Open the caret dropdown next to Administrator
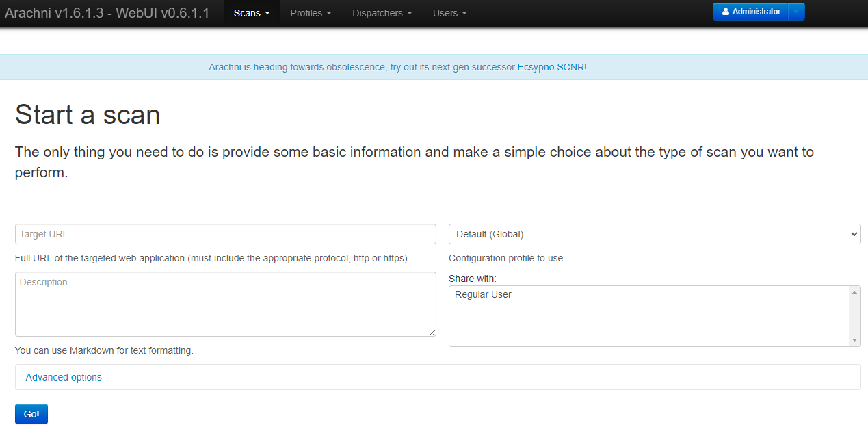Viewport: 868px width, 438px height. click(x=796, y=12)
